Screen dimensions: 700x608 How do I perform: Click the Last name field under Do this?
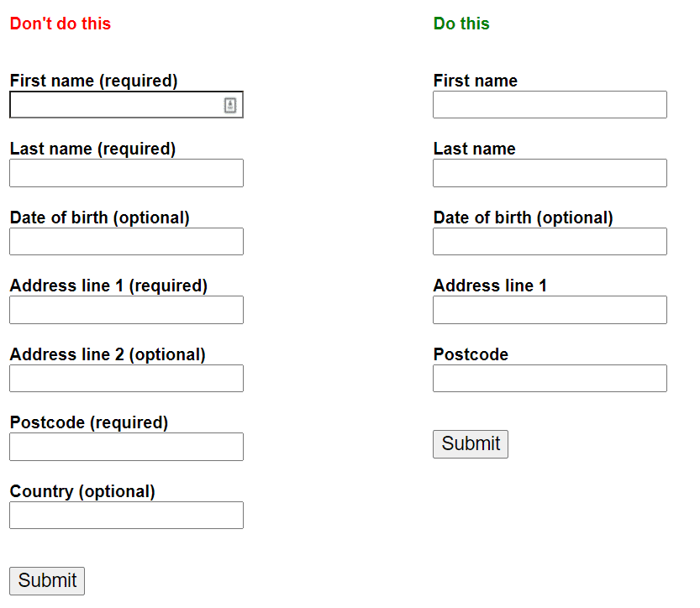coord(549,173)
